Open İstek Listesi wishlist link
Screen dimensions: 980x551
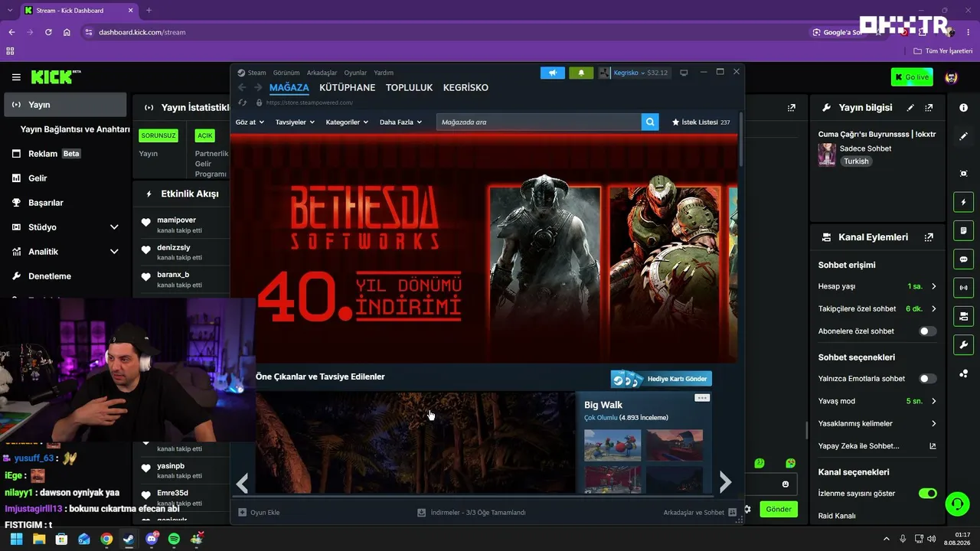pyautogui.click(x=701, y=122)
